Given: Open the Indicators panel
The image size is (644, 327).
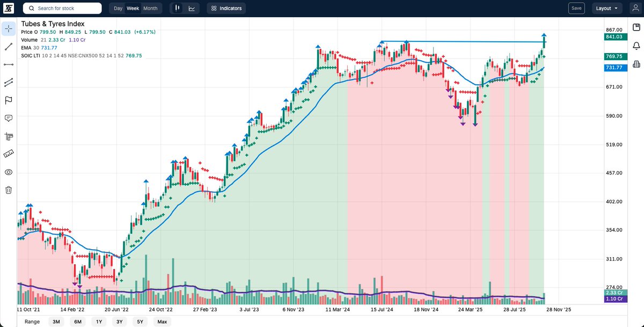Looking at the screenshot, I should [226, 8].
